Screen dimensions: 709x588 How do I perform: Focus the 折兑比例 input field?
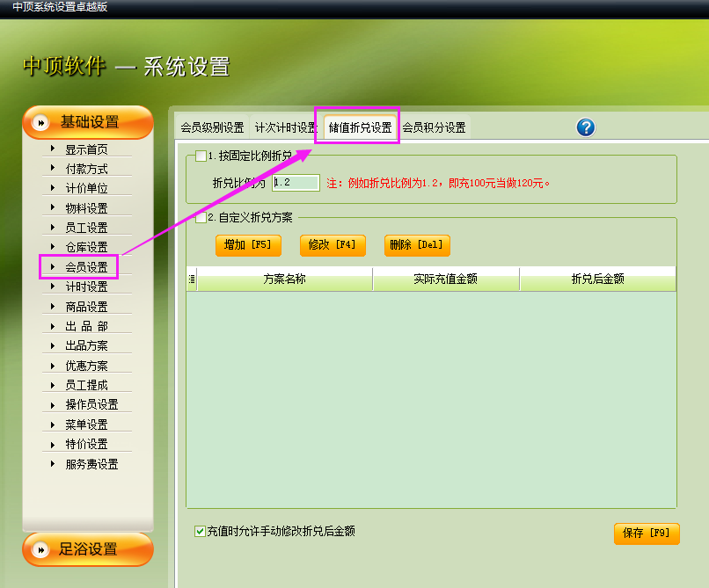pos(296,183)
